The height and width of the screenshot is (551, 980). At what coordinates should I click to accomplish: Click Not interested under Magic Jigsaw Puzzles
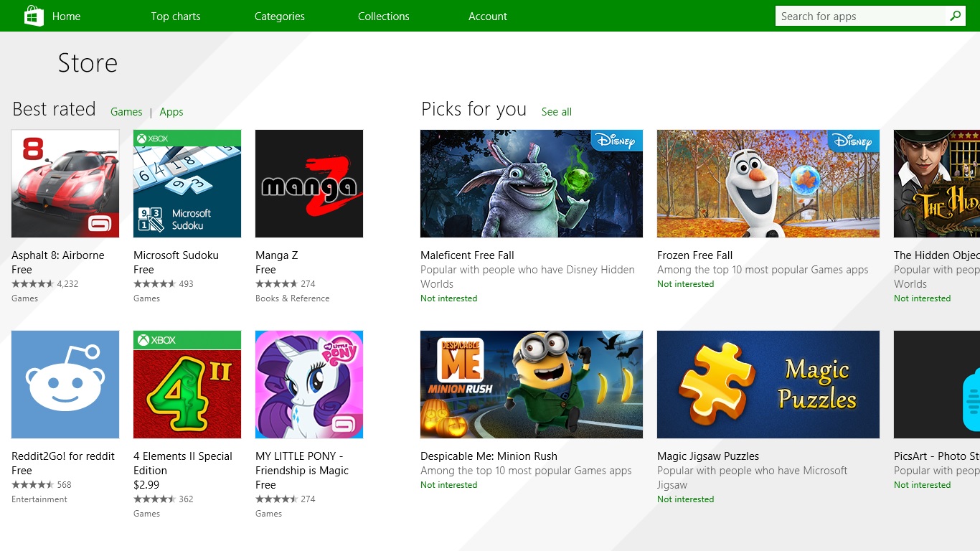(686, 499)
